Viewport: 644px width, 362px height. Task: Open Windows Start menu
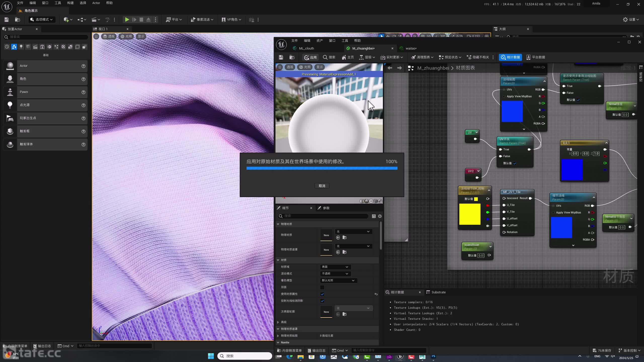[x=211, y=356]
